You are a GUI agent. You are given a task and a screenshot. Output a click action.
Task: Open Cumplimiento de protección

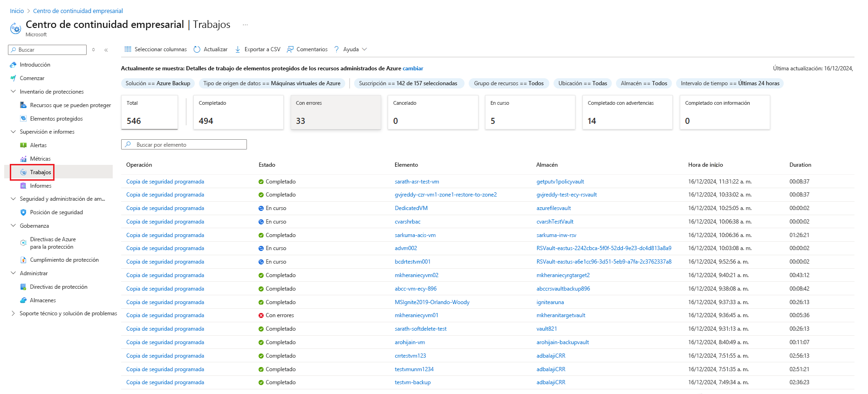[64, 260]
